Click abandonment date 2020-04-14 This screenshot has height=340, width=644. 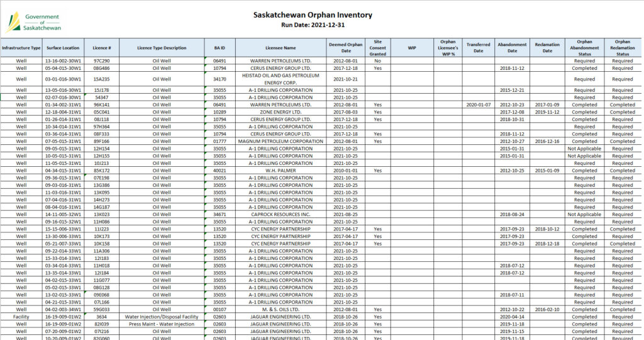tap(512, 317)
